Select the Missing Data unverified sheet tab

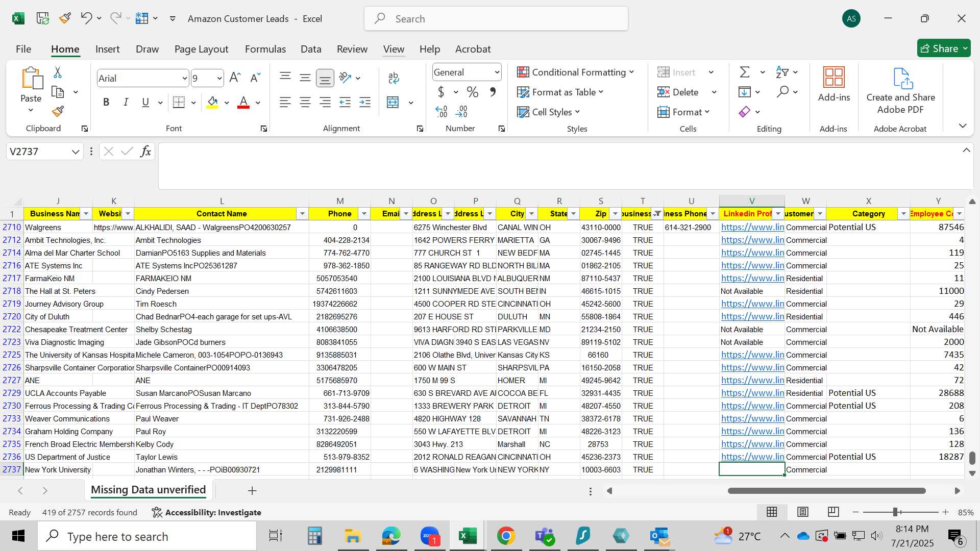(x=148, y=490)
